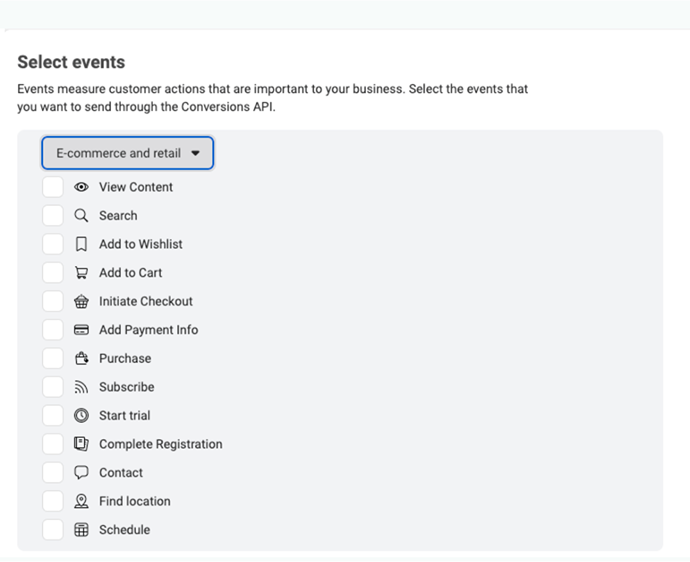Image resolution: width=690 pixels, height=562 pixels.
Task: Check the Add to Cart checkbox
Action: 53,273
